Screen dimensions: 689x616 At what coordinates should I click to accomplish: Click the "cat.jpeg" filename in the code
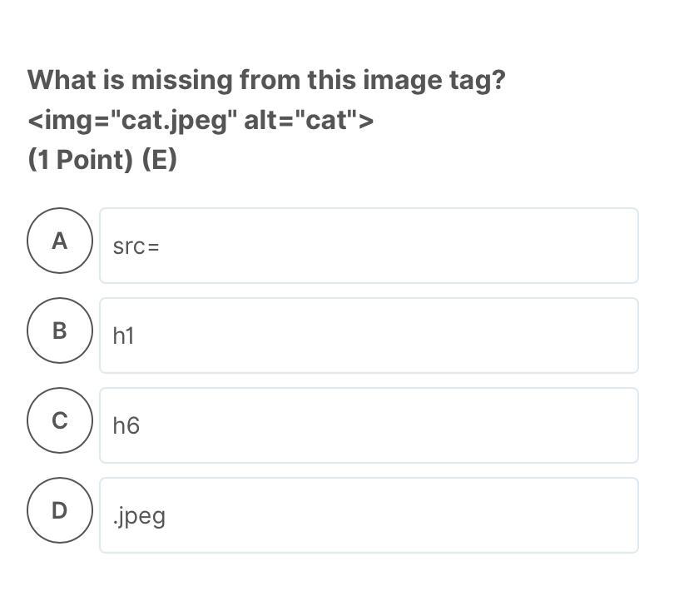click(x=173, y=121)
